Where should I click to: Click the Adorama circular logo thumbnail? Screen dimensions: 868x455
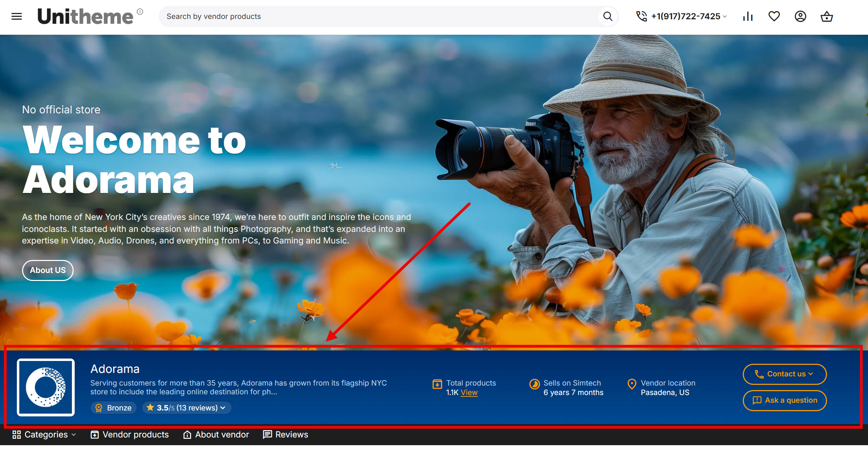46,387
